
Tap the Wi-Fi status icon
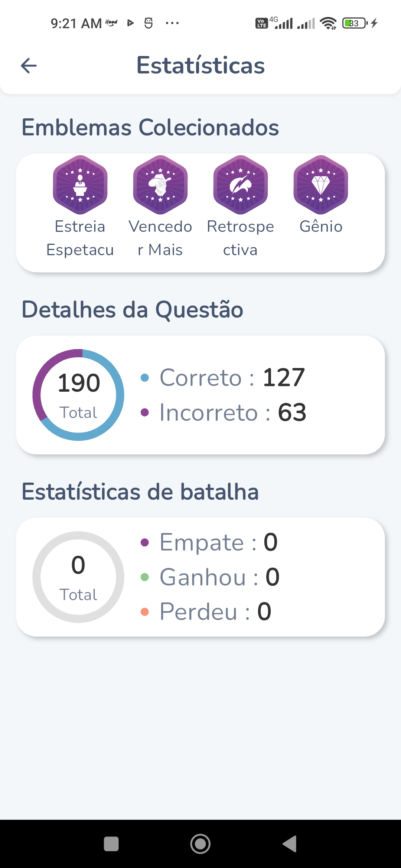pyautogui.click(x=328, y=23)
